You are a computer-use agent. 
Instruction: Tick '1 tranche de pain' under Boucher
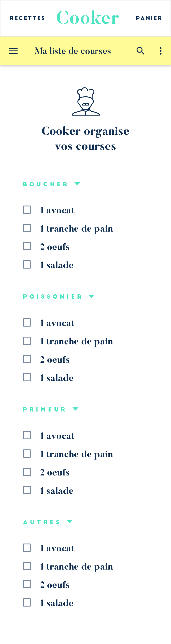27,228
